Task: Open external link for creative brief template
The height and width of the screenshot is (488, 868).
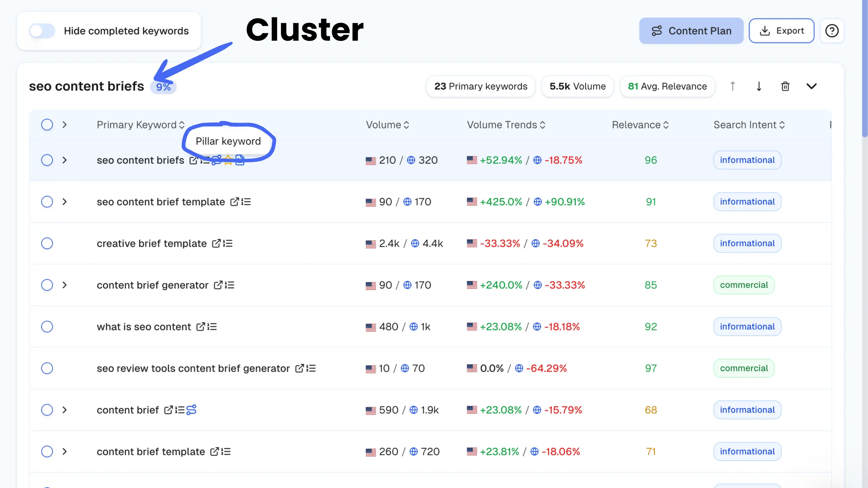Action: [x=216, y=243]
